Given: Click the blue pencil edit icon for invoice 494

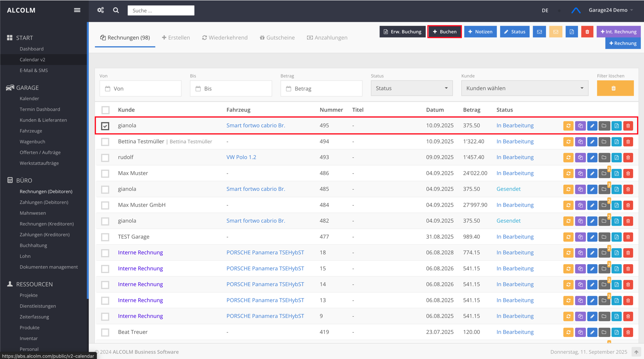Looking at the screenshot, I should point(592,142).
